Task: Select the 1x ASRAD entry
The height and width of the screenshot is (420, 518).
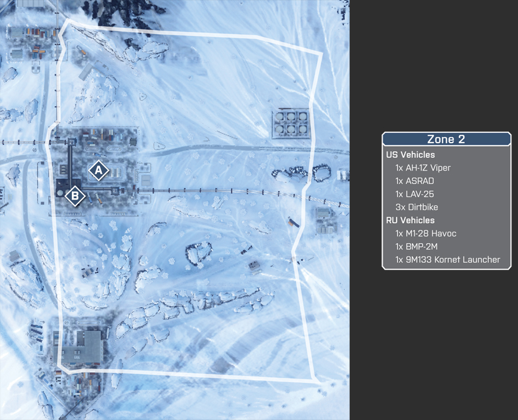Action: point(414,181)
